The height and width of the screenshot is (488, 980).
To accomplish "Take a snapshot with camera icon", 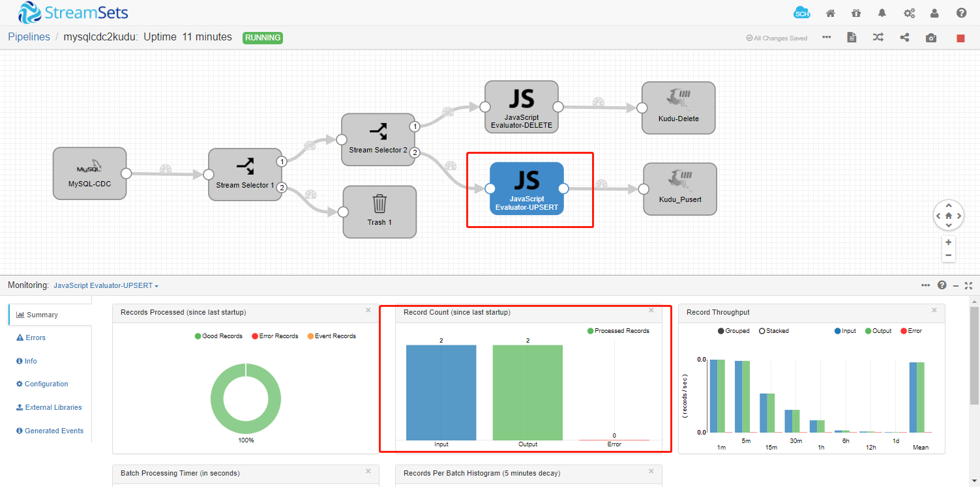I will click(931, 38).
